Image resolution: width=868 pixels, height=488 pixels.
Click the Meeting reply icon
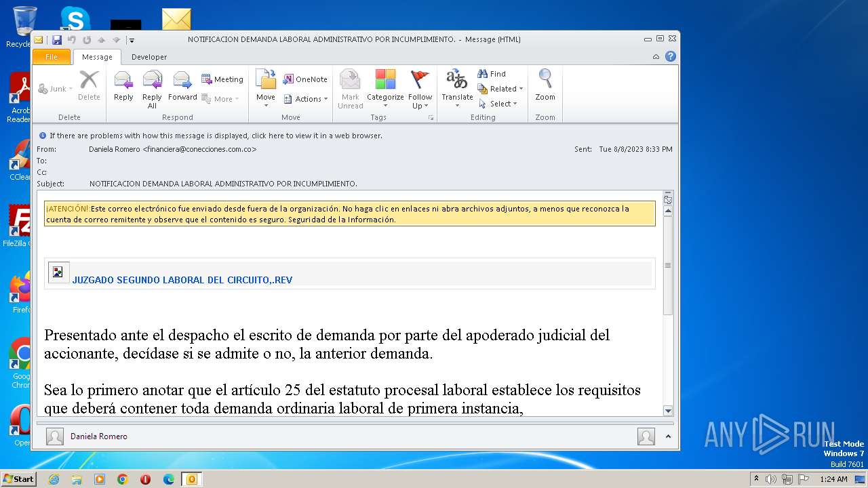coord(222,79)
